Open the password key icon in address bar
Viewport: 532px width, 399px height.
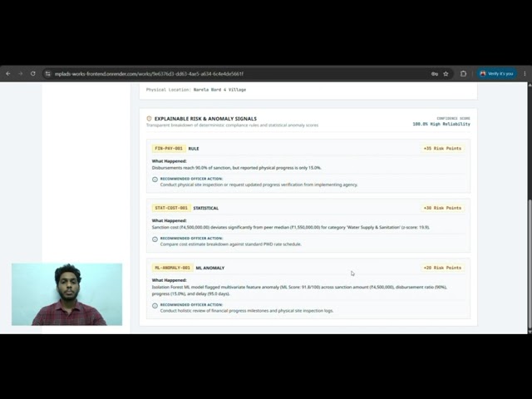coord(435,74)
